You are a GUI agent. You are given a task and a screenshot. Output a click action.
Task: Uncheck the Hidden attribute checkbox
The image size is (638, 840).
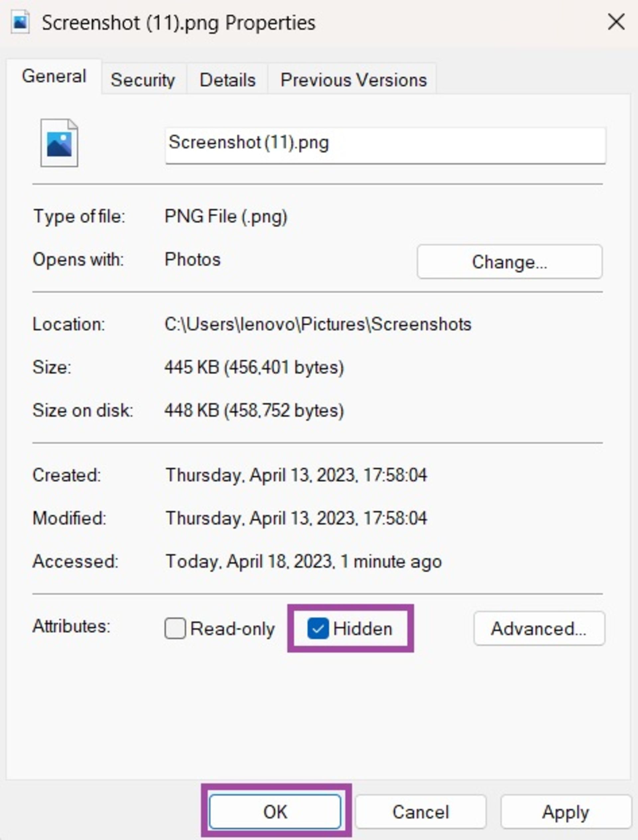click(x=318, y=628)
